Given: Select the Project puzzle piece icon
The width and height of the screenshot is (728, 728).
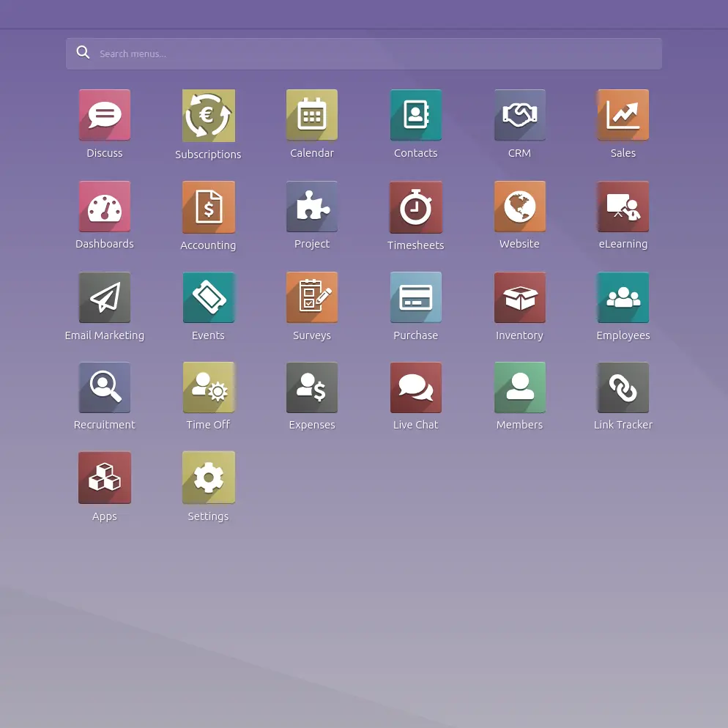Looking at the screenshot, I should [312, 207].
